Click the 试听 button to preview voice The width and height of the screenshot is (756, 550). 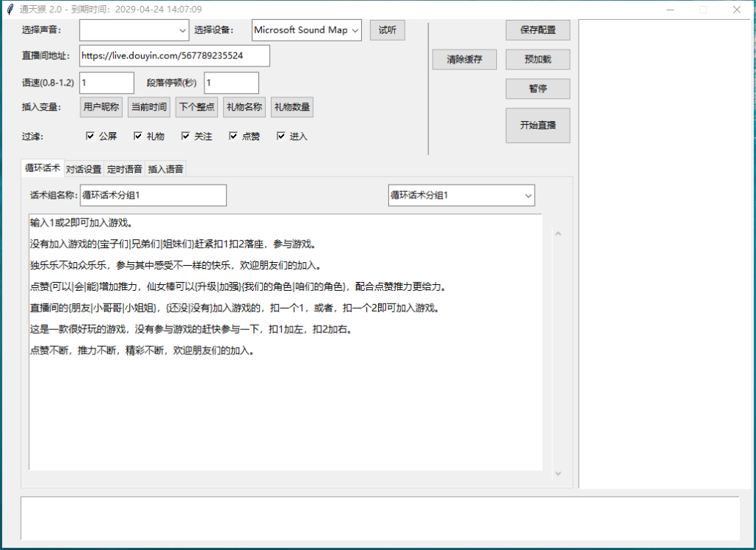[387, 30]
